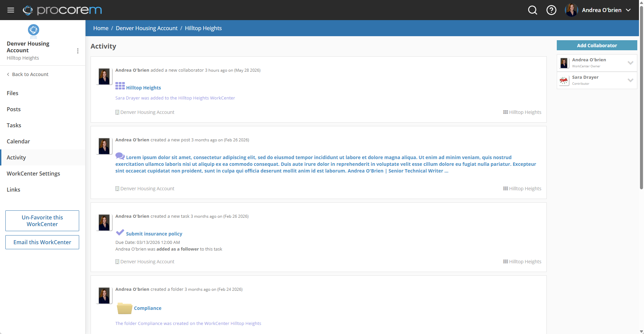This screenshot has height=334, width=644.
Task: Click the Back to Account link
Action: 30,74
